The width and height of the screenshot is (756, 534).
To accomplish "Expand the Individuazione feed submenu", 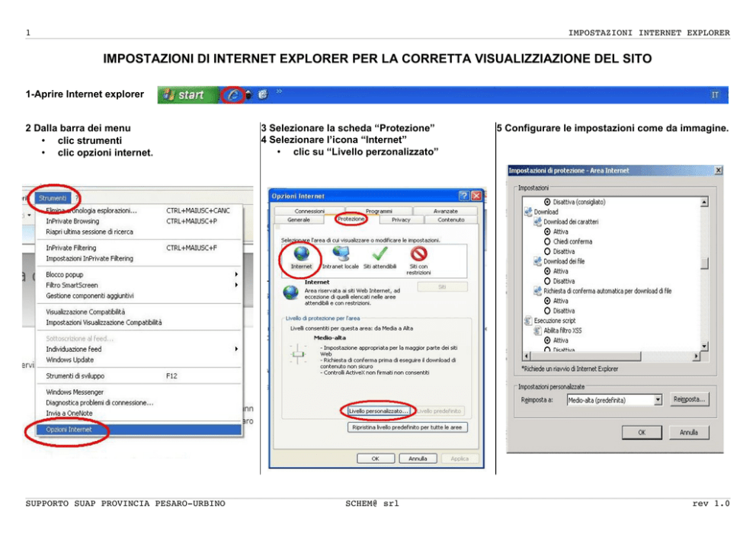I will [x=139, y=349].
